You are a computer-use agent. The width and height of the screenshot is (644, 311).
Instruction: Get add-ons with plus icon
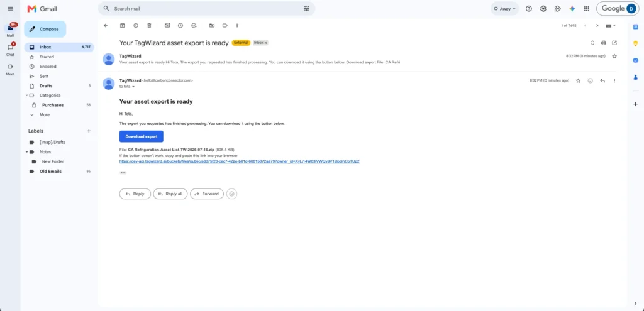pyautogui.click(x=635, y=104)
